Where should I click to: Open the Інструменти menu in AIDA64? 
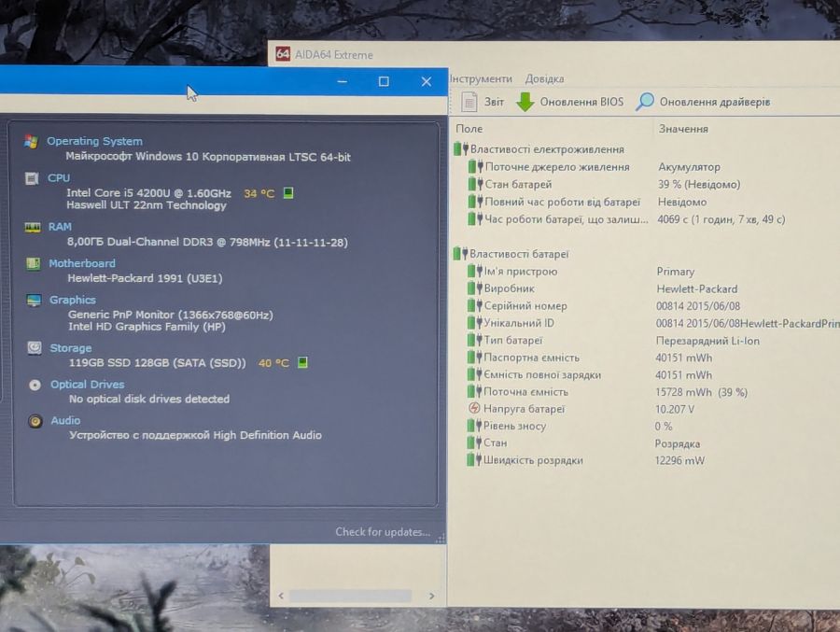pyautogui.click(x=481, y=78)
